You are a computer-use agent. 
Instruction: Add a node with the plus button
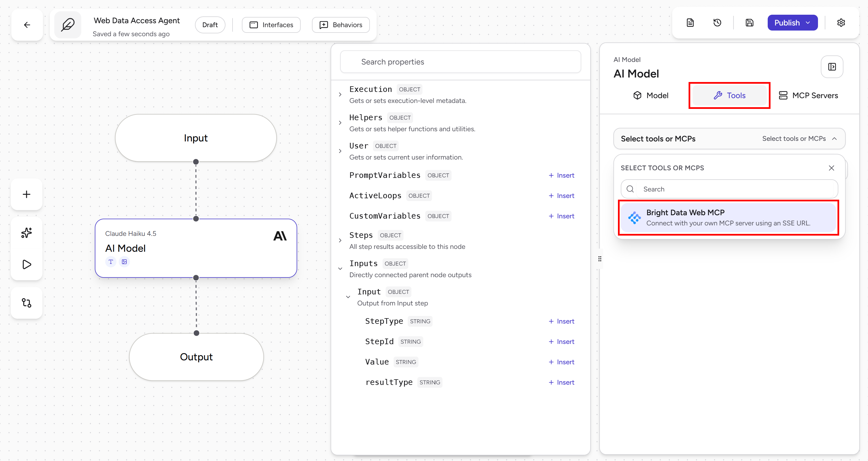(x=27, y=194)
